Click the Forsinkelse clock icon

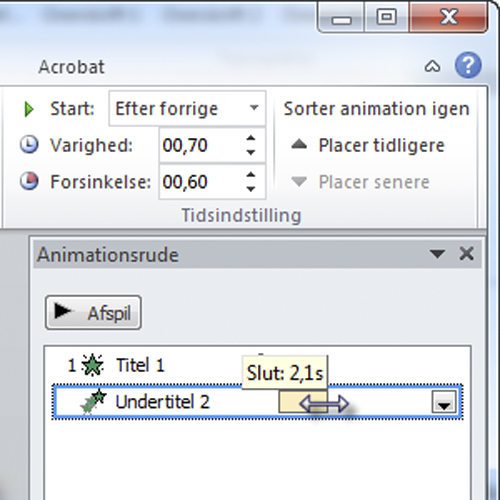click(x=29, y=181)
